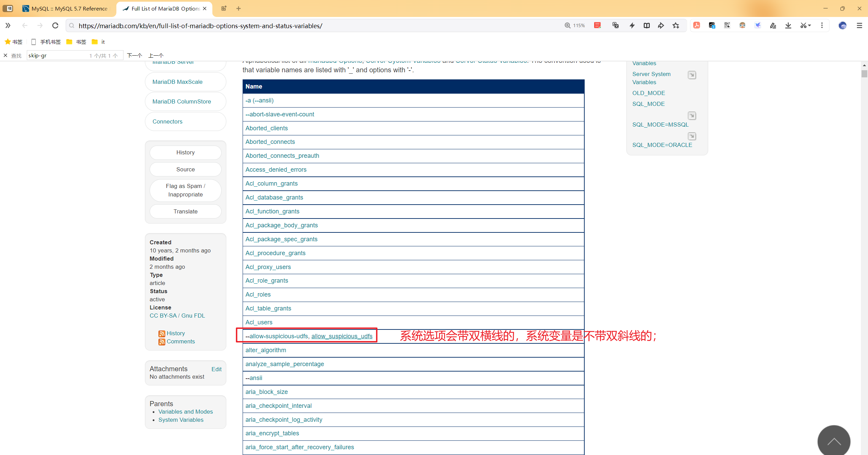Open the allow_suspicious_udfs underlined link
The image size is (868, 455).
[342, 336]
